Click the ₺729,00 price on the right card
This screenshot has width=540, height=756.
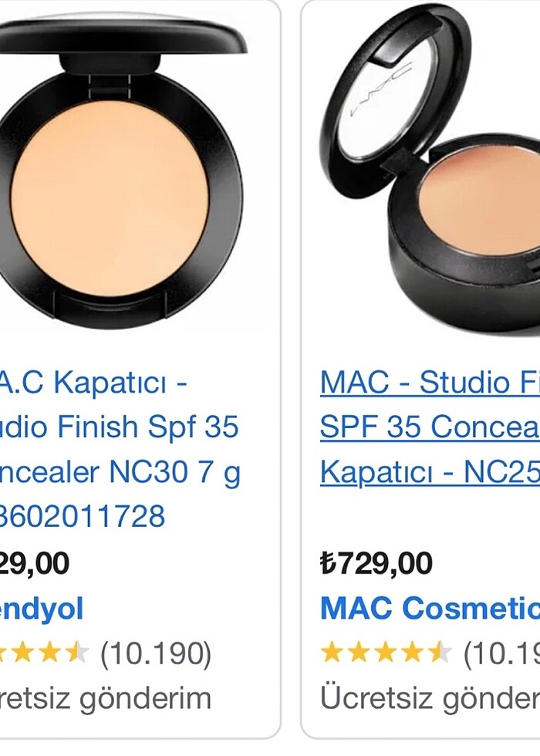[376, 563]
